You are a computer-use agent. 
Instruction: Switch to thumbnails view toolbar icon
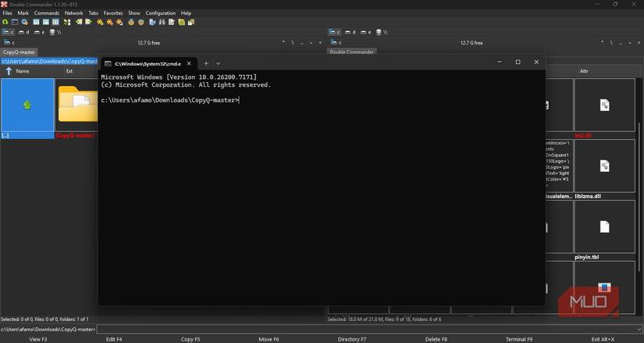coord(55,22)
